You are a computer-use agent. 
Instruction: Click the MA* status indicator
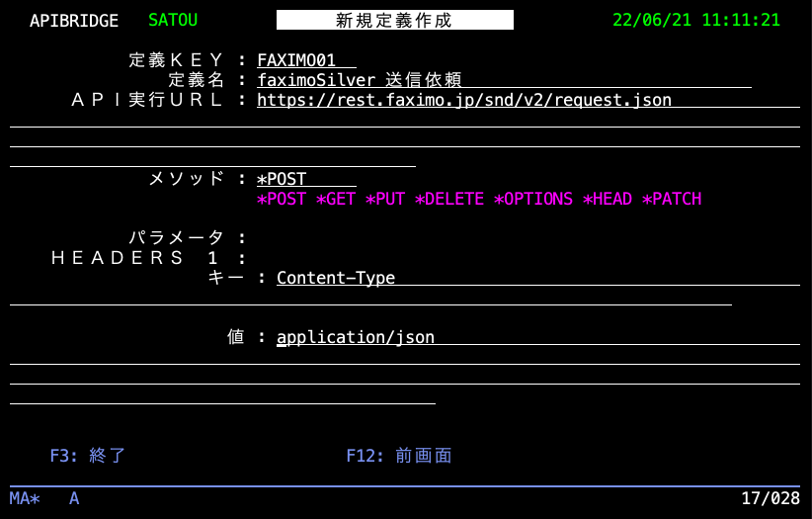(x=25, y=499)
